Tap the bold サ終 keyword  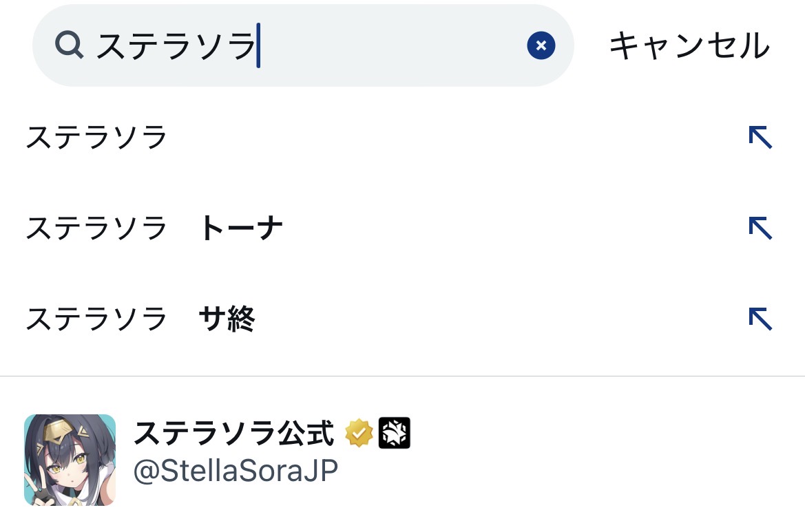[227, 319]
